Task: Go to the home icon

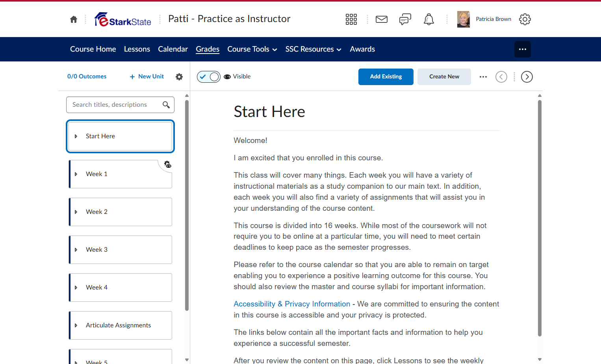Action: 74,19
